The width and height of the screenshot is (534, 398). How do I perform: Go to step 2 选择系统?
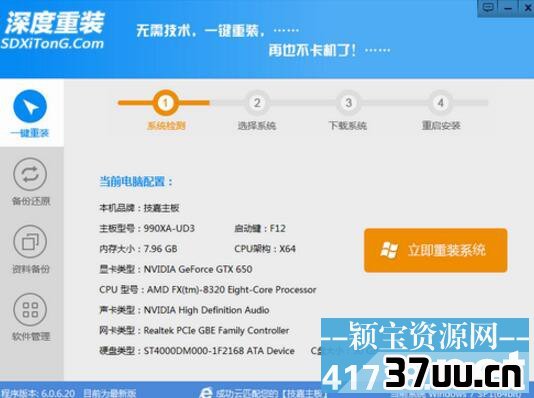click(257, 102)
